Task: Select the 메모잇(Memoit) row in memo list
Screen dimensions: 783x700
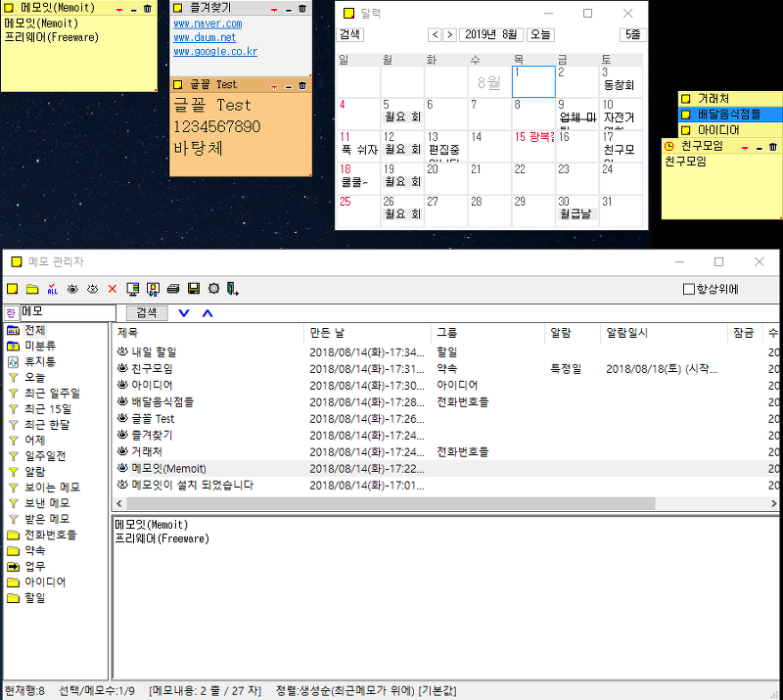Action: 444,469
